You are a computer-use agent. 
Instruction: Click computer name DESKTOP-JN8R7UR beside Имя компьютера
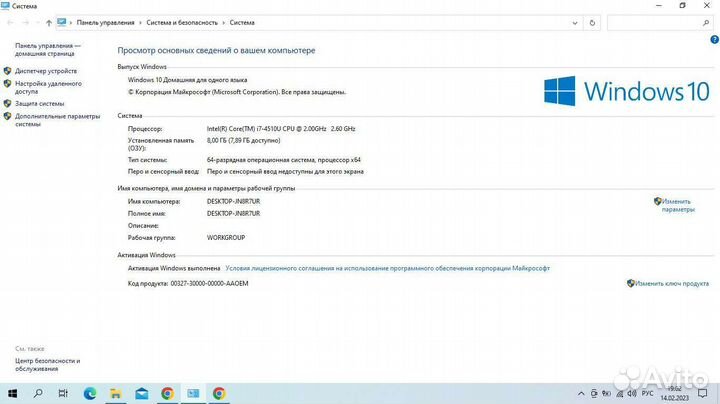coord(233,202)
